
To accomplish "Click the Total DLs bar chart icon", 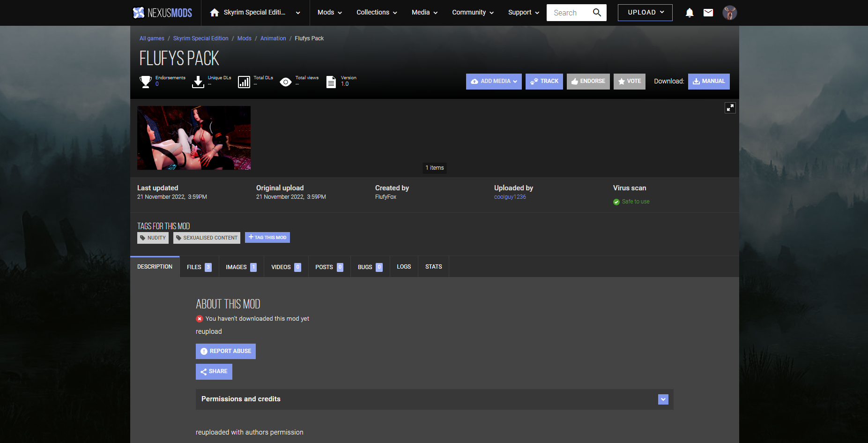I will click(x=244, y=82).
